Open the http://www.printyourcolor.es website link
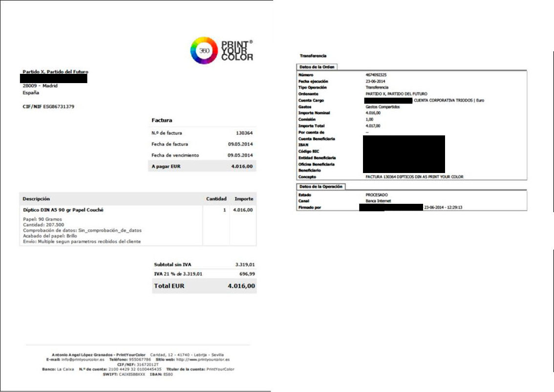This screenshot has width=554, height=392. (203, 359)
